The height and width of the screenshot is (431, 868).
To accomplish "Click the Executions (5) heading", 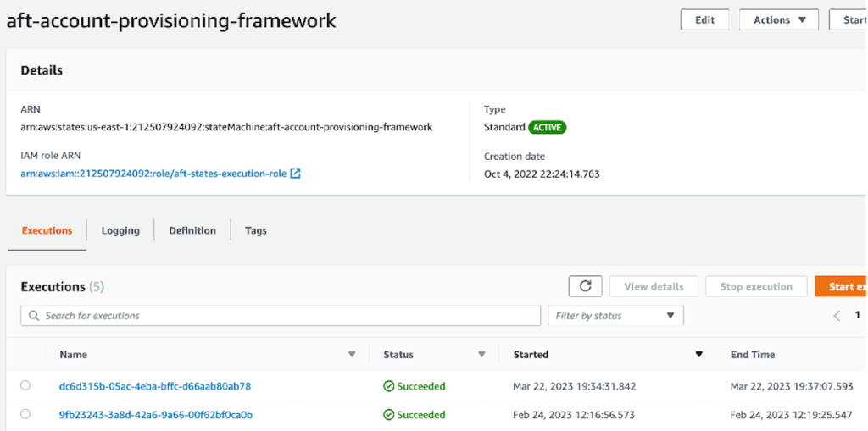I will (x=62, y=286).
